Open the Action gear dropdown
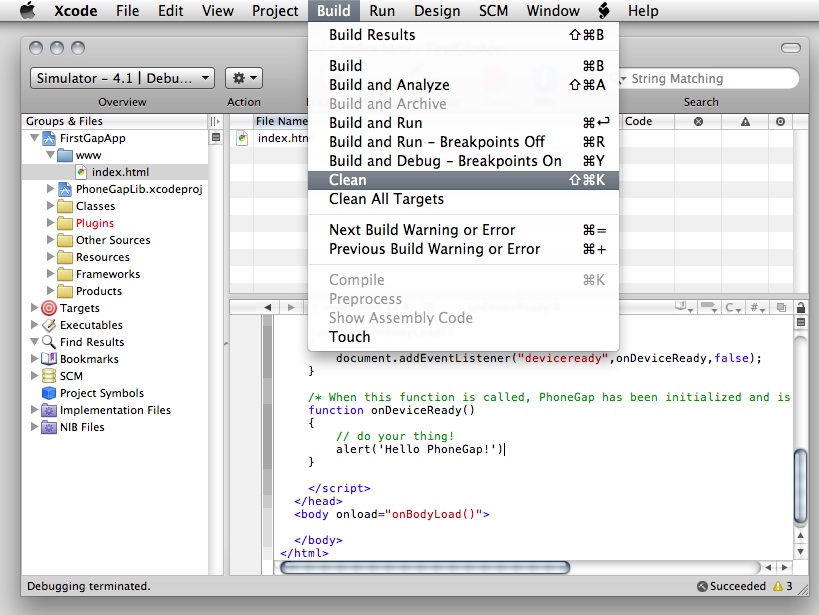This screenshot has width=819, height=615. 244,78
